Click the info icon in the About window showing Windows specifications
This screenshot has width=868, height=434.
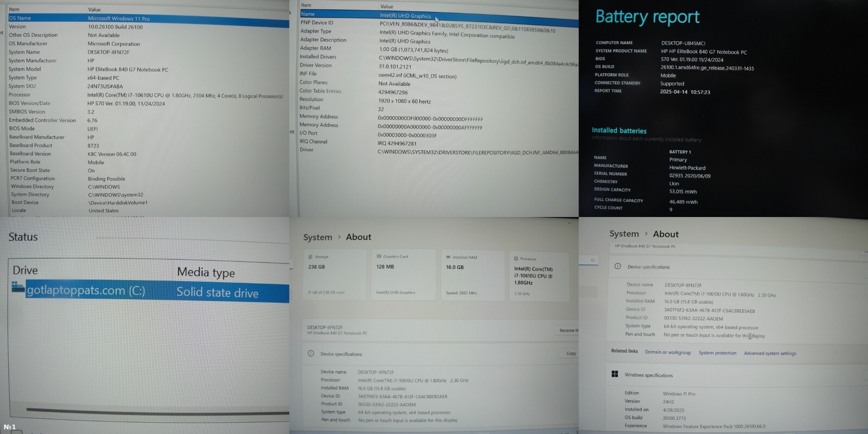(617, 266)
